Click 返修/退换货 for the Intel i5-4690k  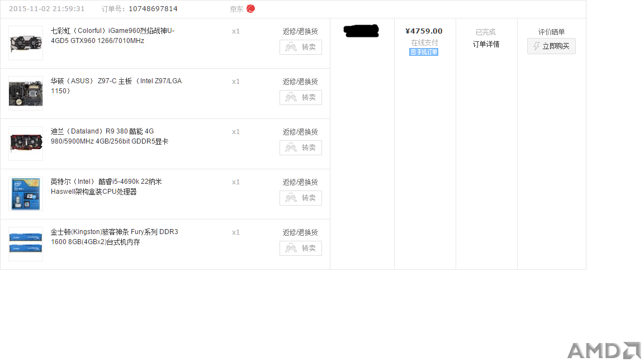point(300,182)
